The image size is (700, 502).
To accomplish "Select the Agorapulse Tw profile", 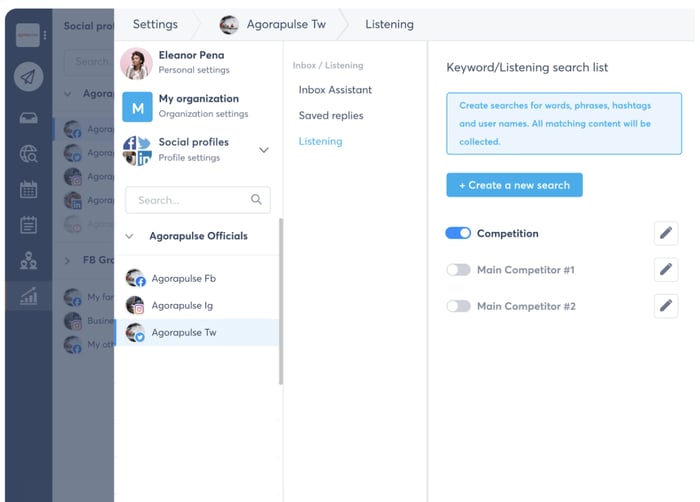I will click(196, 333).
